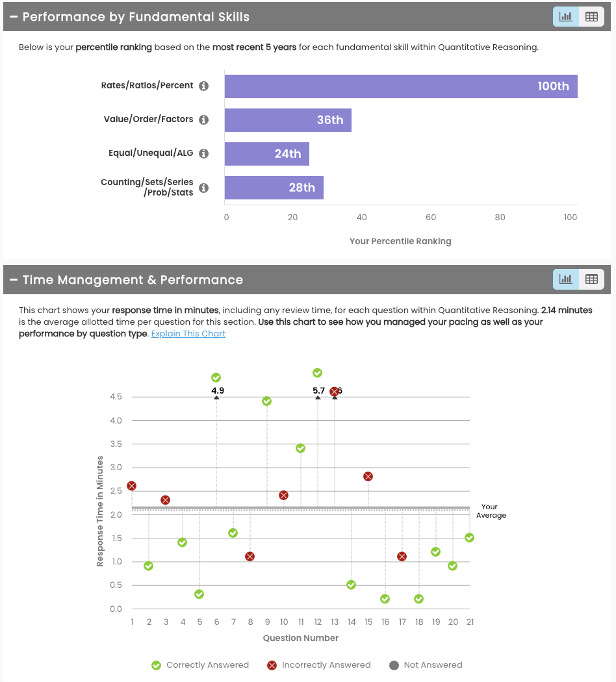This screenshot has width=616, height=682.
Task: Click the 36th percentile Value/Order/Factors bar
Action: [x=288, y=120]
